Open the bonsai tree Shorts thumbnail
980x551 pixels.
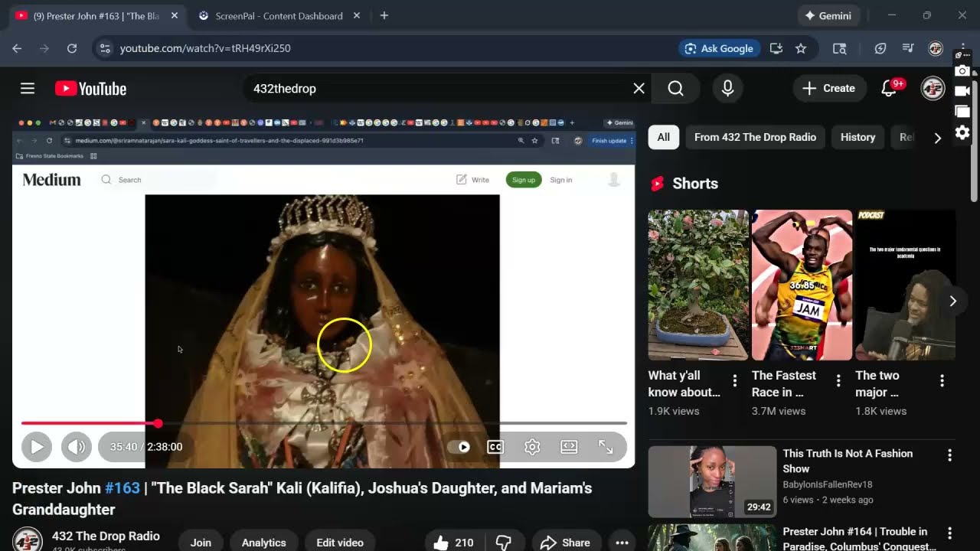point(698,285)
